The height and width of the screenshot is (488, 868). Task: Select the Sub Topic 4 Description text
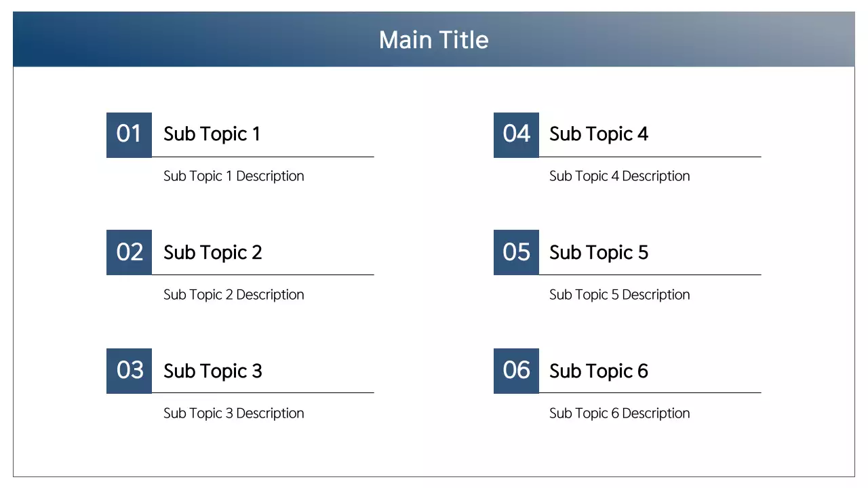tap(619, 176)
